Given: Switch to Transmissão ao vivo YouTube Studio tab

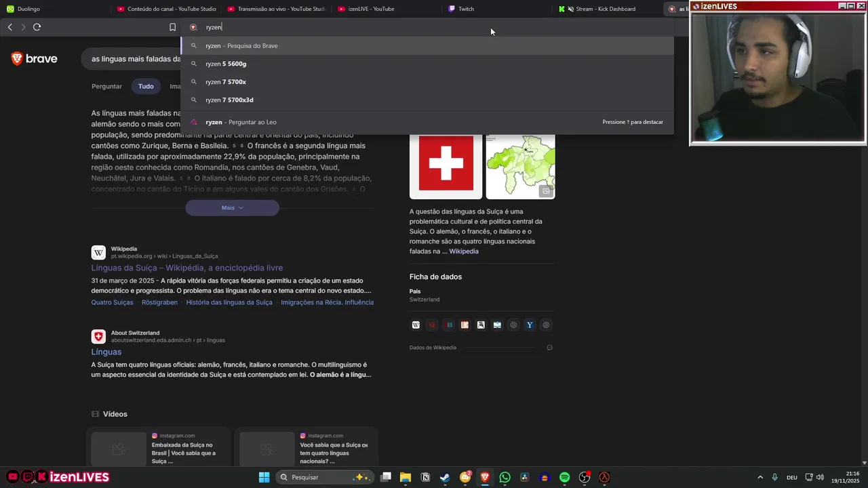Looking at the screenshot, I should [277, 9].
